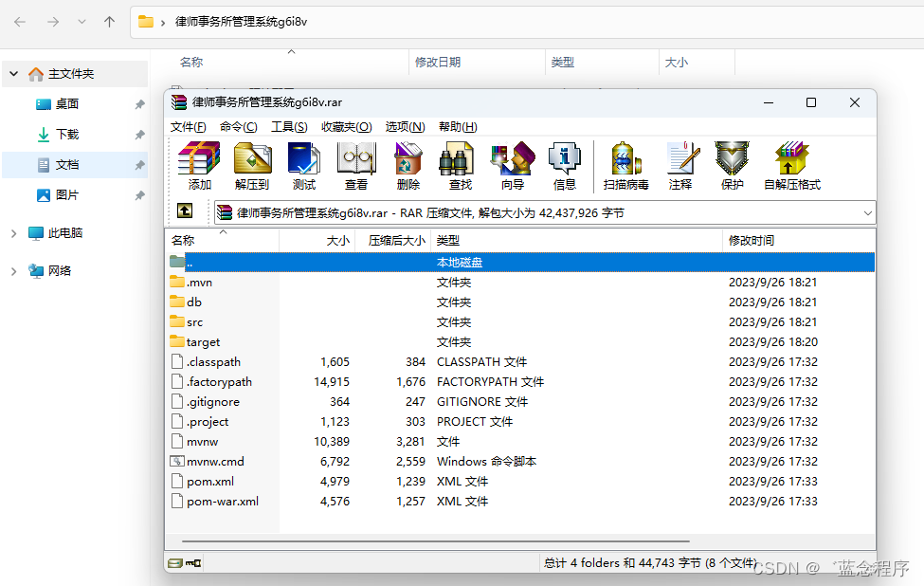Open WinRAR address bar dropdown
The image size is (924, 586).
[x=867, y=212]
